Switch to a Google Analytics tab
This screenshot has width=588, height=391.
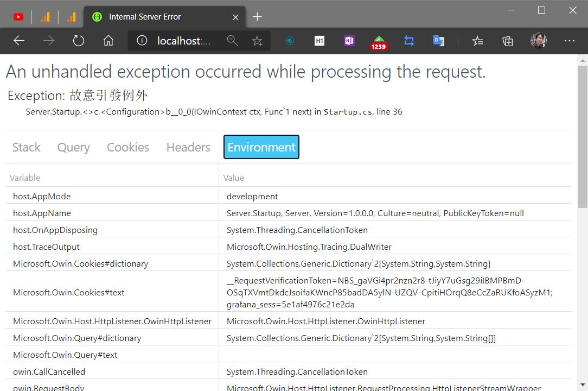[46, 16]
